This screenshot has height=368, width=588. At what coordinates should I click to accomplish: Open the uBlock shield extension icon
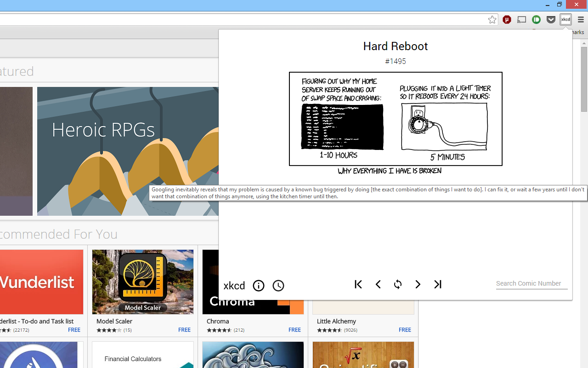point(507,20)
